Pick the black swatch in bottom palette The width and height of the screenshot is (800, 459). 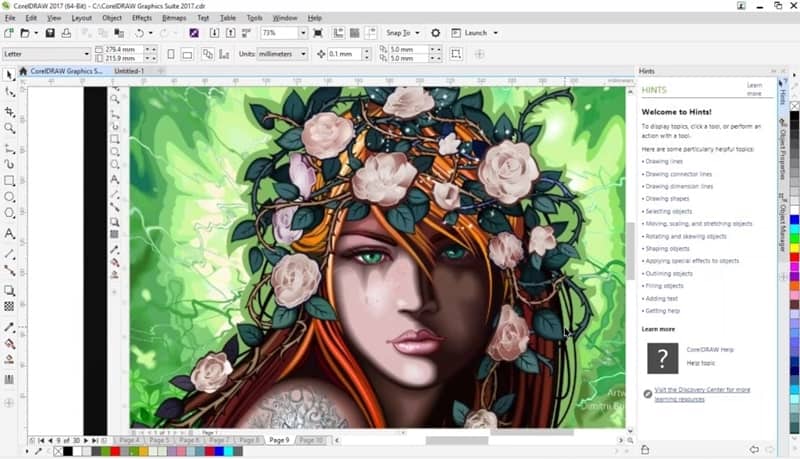tap(68, 451)
